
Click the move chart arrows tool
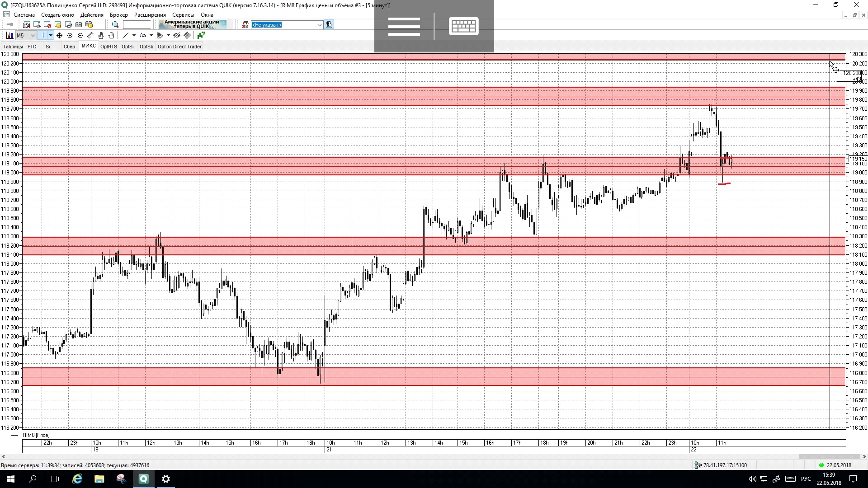coord(59,35)
